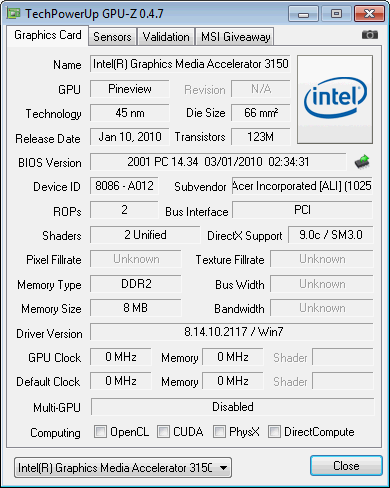Screen dimensions: 390x488
Task: Click the Memory Type field DDR2
Action: coord(136,284)
